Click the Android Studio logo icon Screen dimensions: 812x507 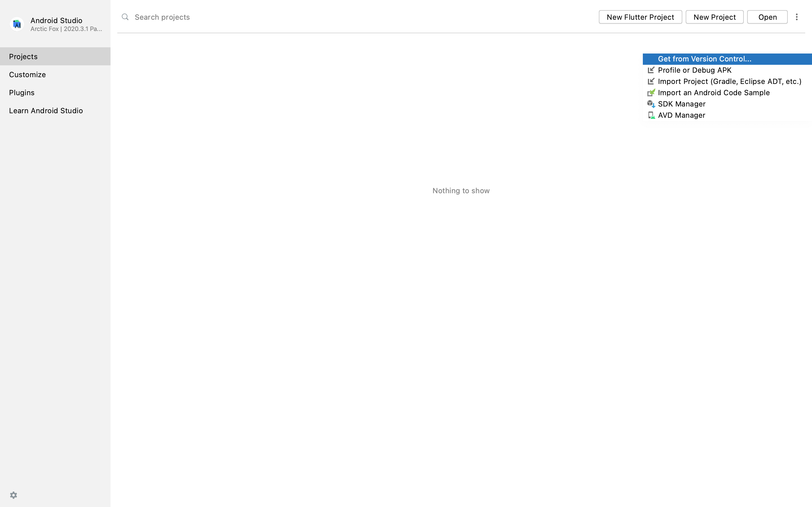tap(17, 24)
